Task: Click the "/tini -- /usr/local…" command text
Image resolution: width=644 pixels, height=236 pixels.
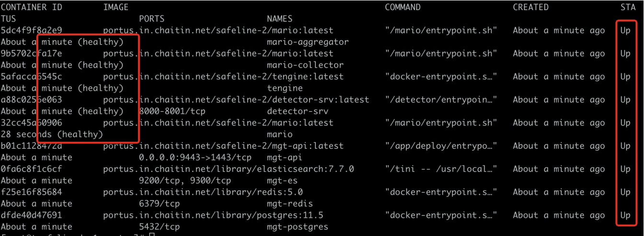Action: (441, 169)
